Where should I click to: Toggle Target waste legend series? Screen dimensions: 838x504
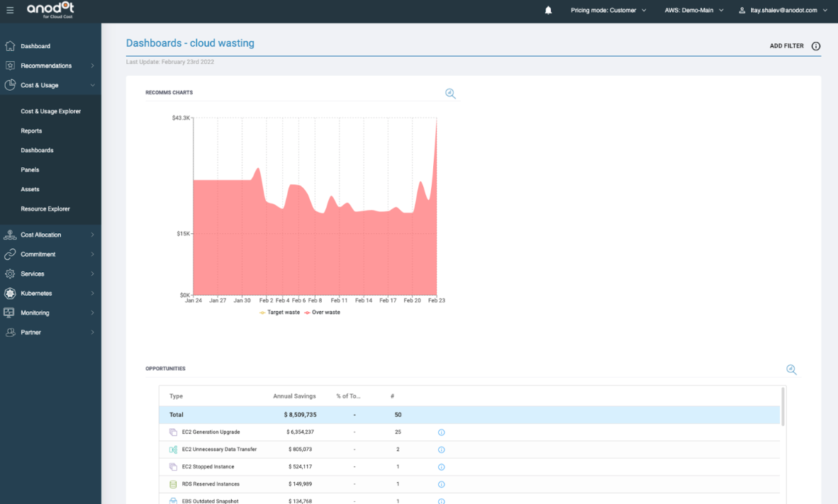point(279,312)
